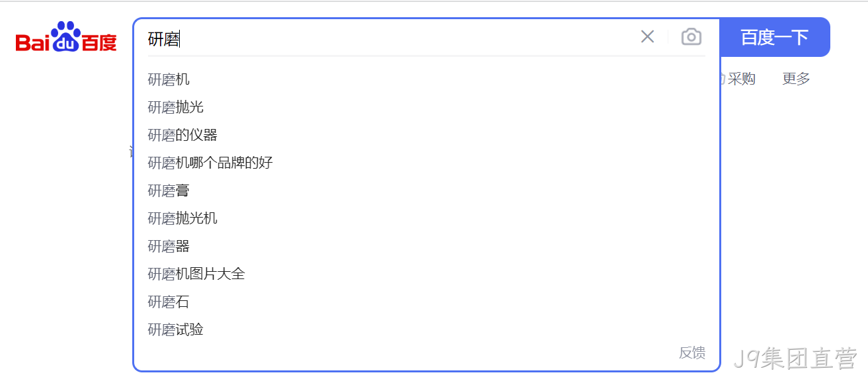The width and height of the screenshot is (868, 379).
Task: Pick suggestion 研磨机哪个品牌的好
Action: [426, 163]
